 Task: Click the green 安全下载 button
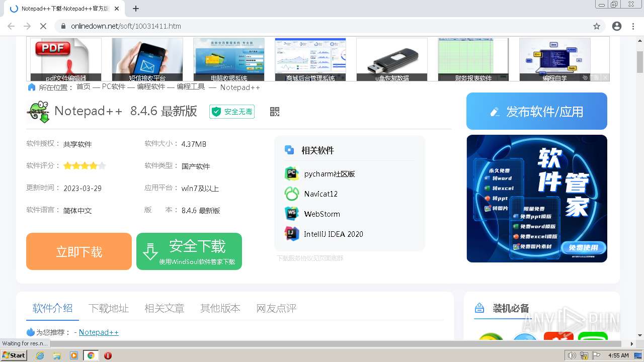coord(189,251)
